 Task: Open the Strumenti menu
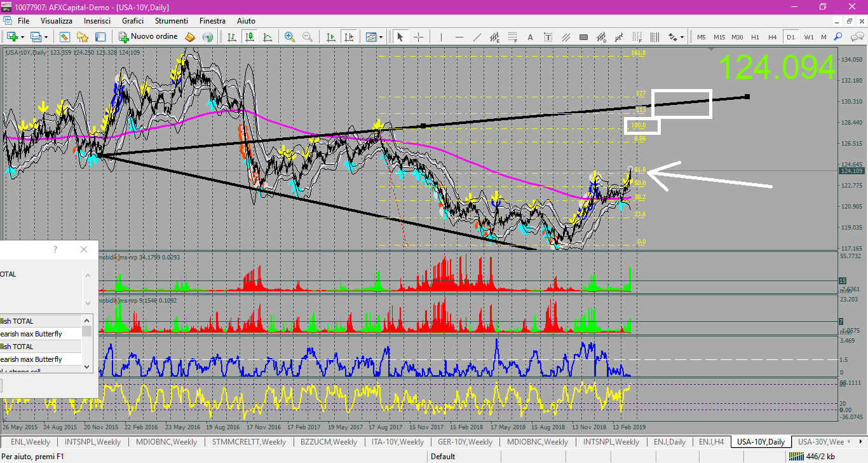(172, 21)
